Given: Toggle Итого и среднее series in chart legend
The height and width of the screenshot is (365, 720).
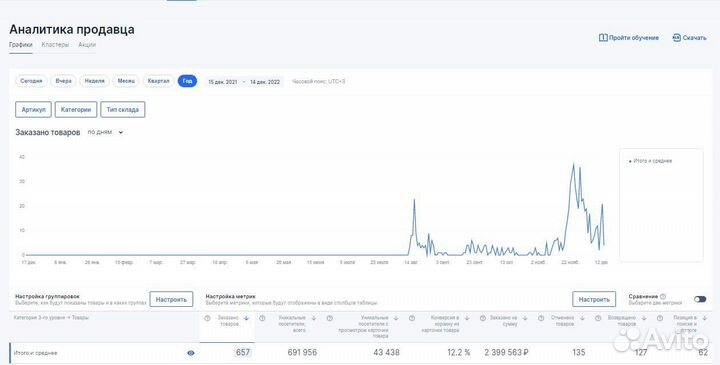Looking at the screenshot, I should pos(651,161).
